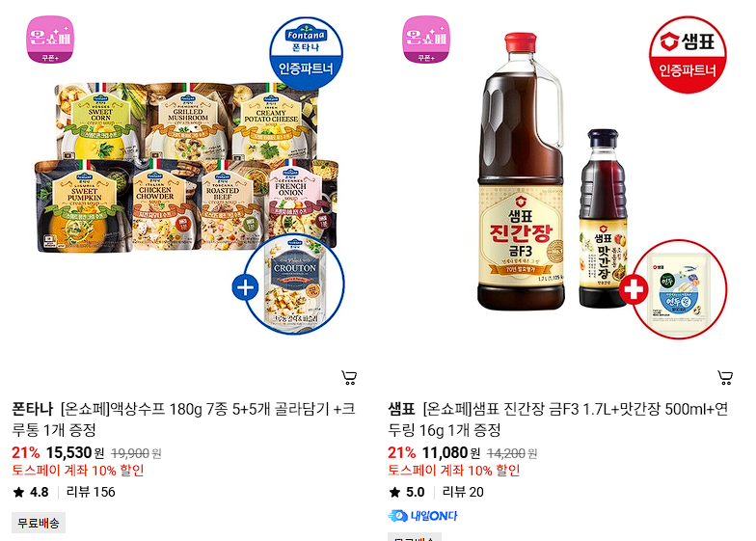Viewport: 756px width, 541px height.
Task: Click 무료배송 tag under Fontana item
Action: [39, 523]
